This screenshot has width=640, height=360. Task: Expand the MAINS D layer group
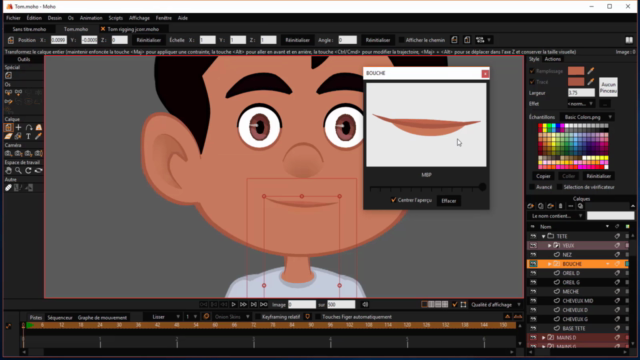[543, 338]
